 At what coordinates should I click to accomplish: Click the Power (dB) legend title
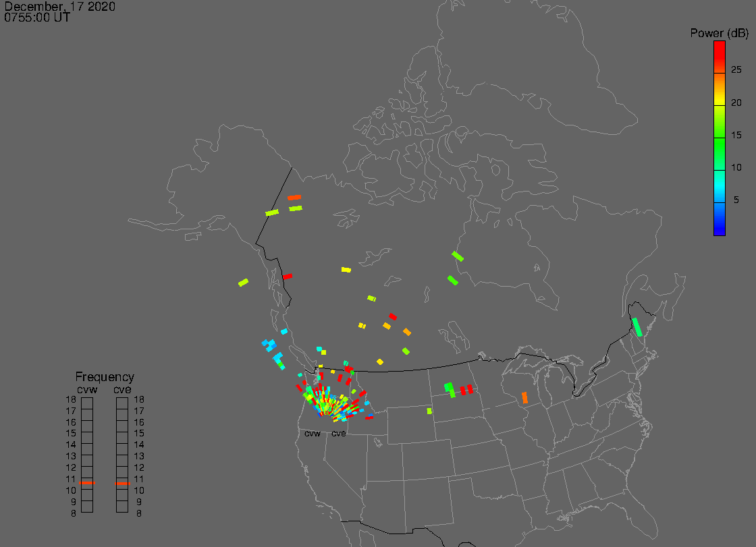pos(719,33)
